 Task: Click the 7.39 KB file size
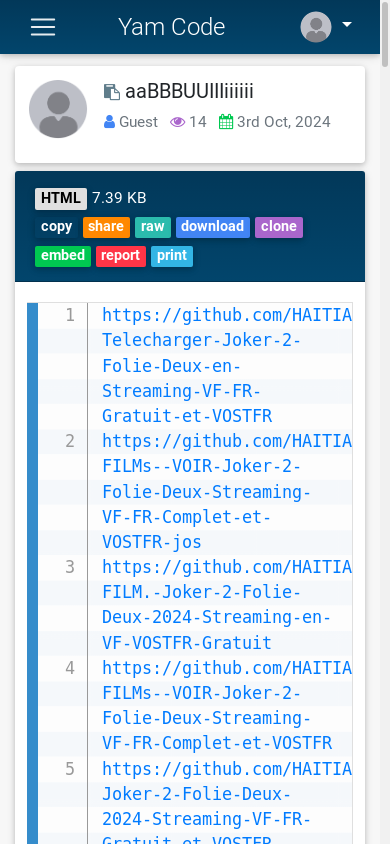(119, 198)
